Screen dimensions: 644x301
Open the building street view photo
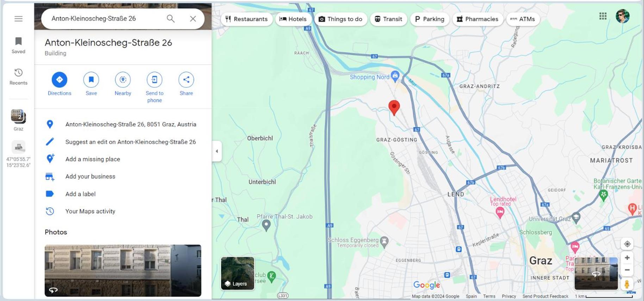tap(123, 270)
